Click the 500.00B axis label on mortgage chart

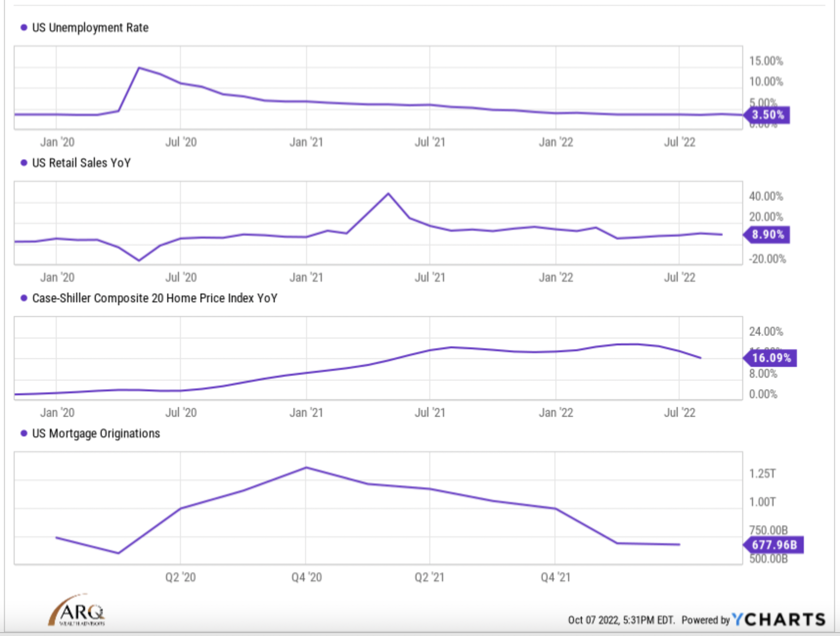tap(768, 559)
